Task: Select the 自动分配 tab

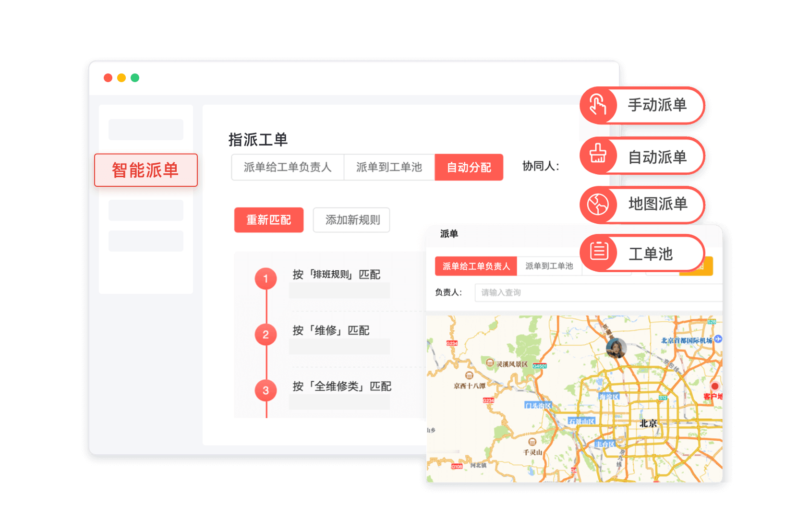Action: 469,167
